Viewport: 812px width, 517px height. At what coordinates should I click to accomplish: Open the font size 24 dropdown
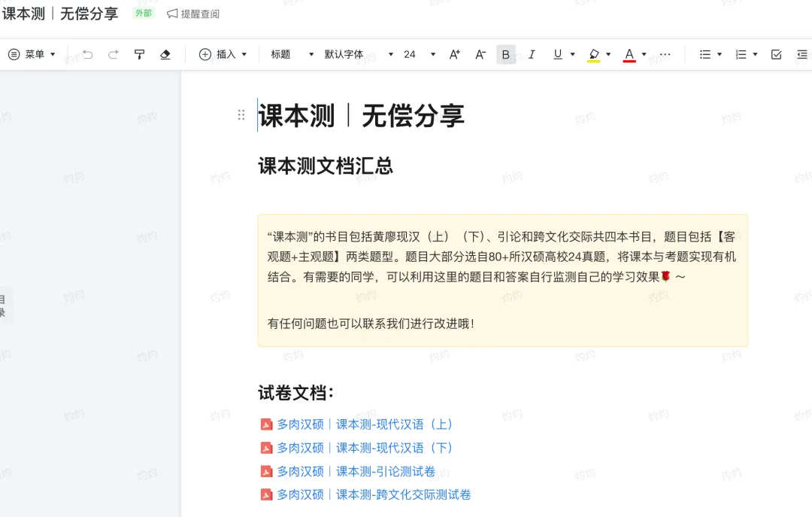420,54
